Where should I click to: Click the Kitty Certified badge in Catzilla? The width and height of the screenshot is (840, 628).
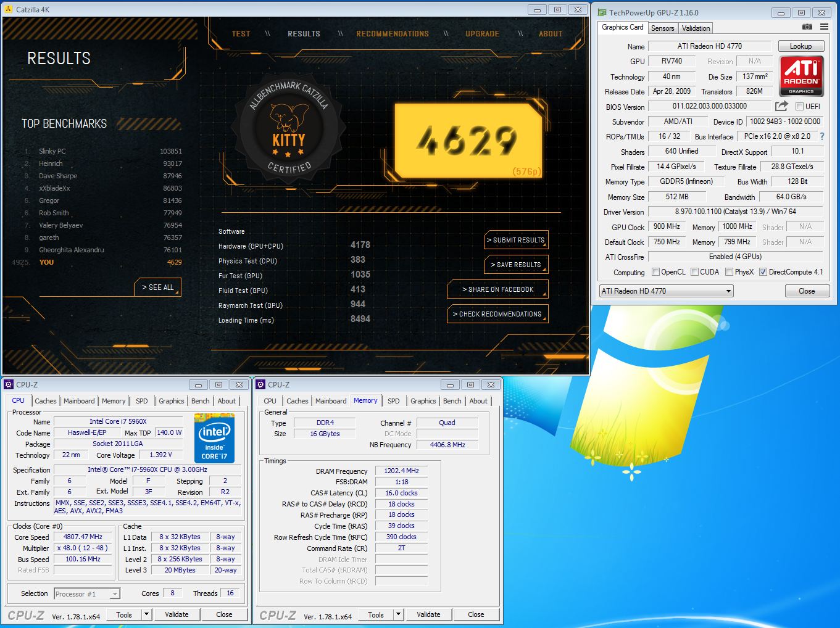coord(288,128)
